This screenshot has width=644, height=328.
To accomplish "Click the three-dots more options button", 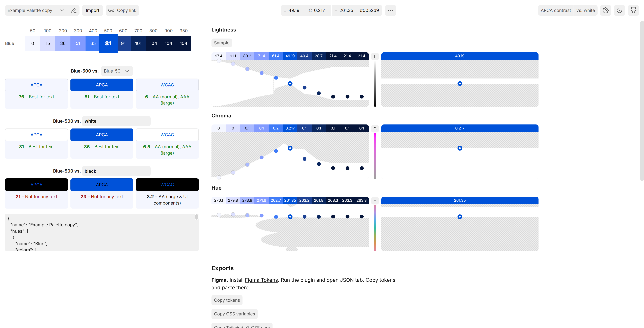I will tap(390, 10).
